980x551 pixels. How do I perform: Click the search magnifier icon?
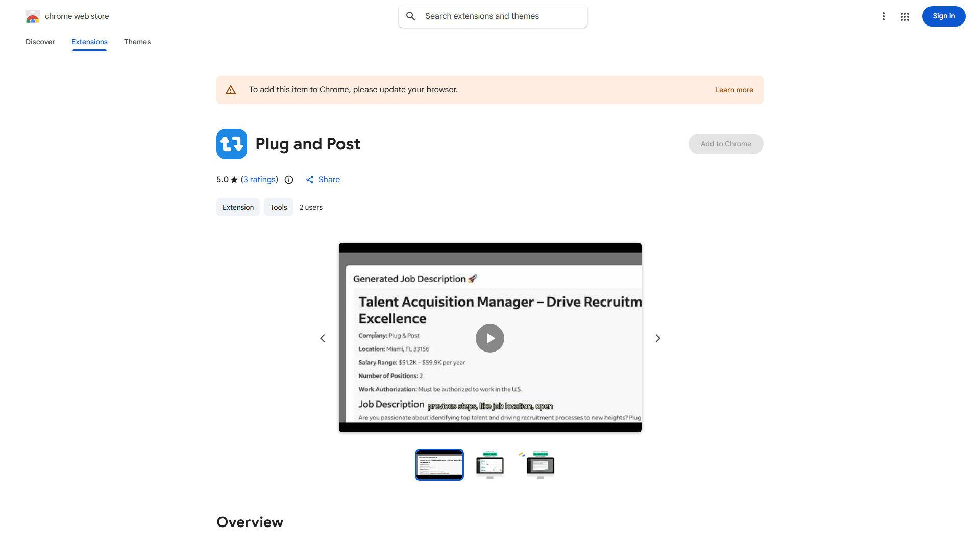(411, 16)
